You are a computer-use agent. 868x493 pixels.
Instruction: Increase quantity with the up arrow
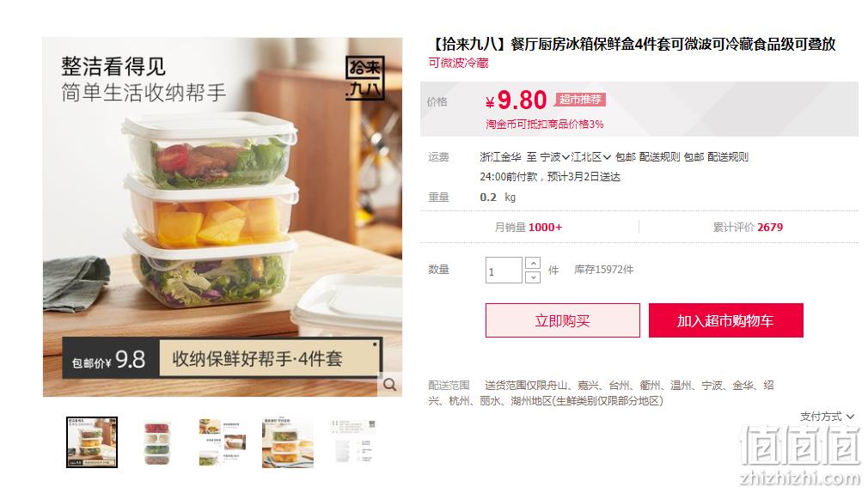533,263
